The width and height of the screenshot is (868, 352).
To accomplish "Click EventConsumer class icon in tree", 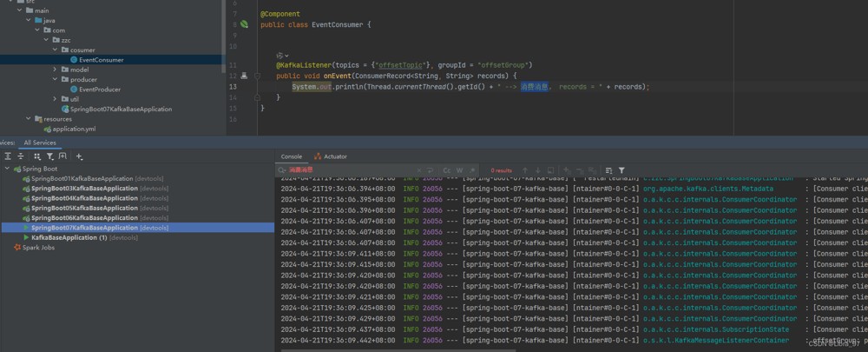I will [74, 60].
